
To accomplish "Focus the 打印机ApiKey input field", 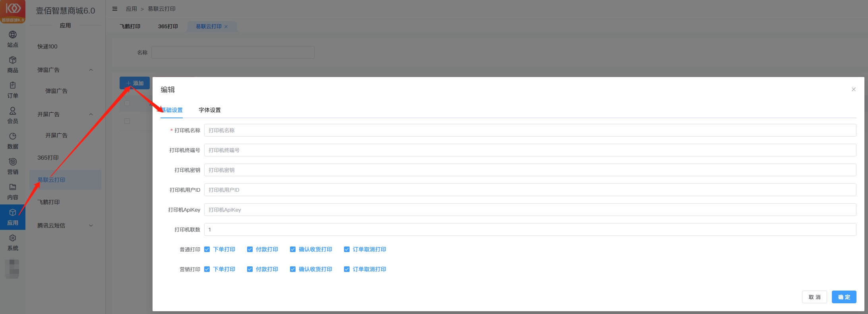I will point(530,210).
